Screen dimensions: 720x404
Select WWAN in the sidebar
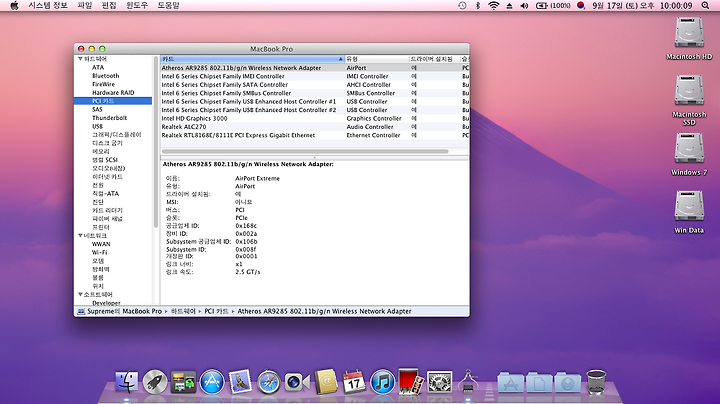[101, 244]
